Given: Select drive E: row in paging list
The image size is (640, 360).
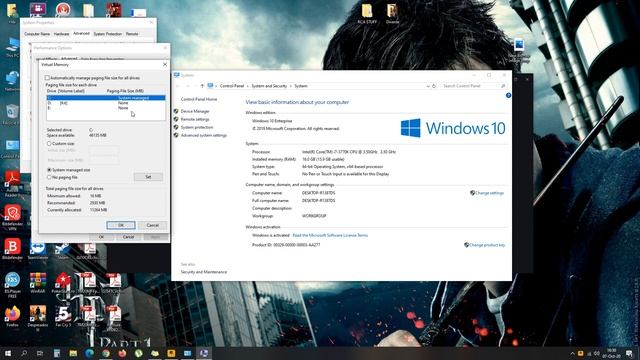Looking at the screenshot, I should point(106,108).
